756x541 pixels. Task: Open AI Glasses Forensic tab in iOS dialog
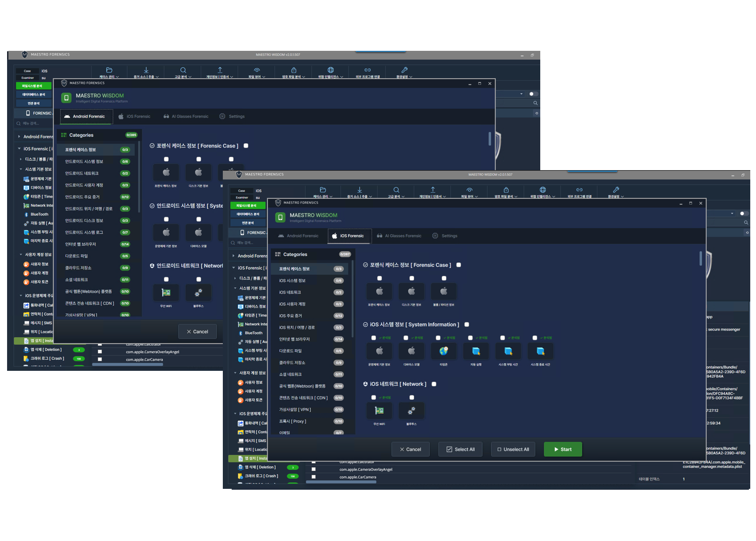point(399,236)
